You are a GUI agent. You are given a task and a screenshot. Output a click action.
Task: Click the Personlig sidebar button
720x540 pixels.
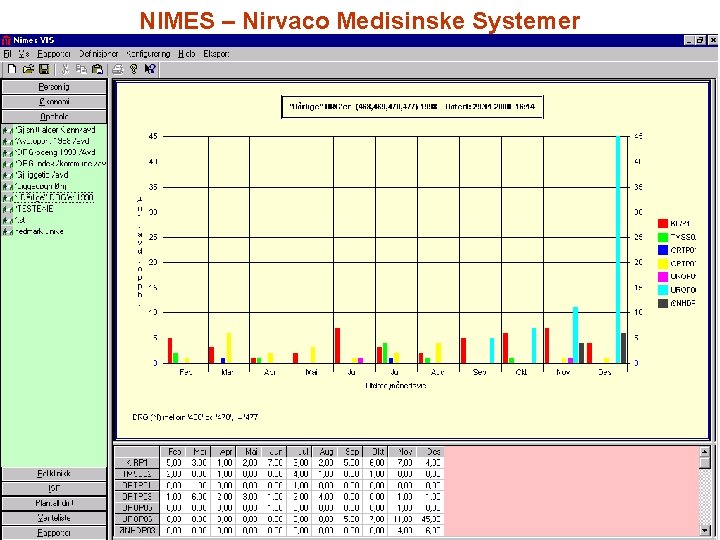click(54, 87)
